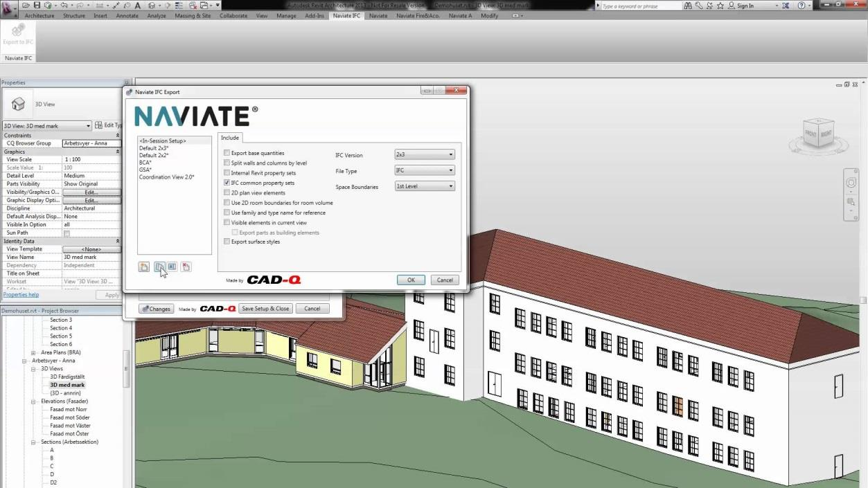Open the 3D View: 3D med mark type selector

pos(47,125)
